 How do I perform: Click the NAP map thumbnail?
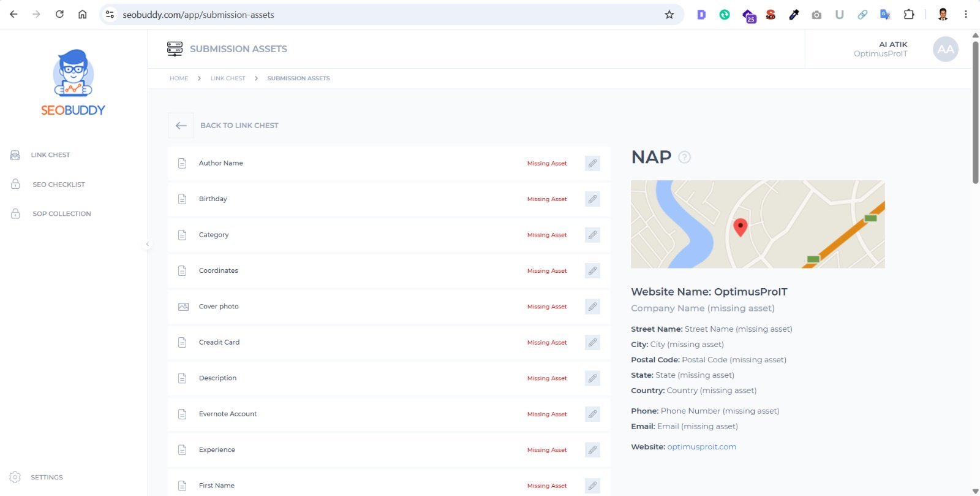(x=758, y=224)
